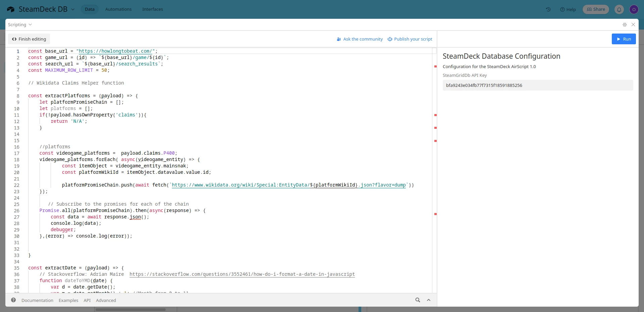
Task: Click the publish script icon
Action: click(390, 39)
